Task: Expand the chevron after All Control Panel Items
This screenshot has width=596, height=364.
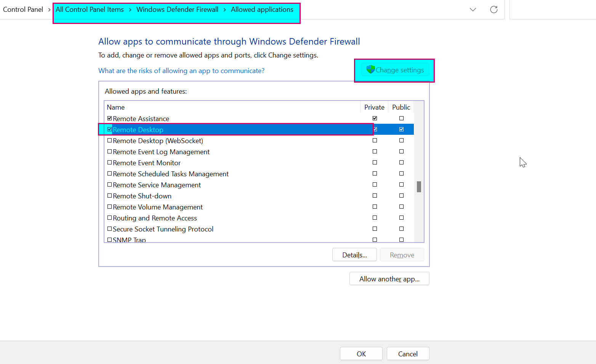Action: (x=130, y=10)
